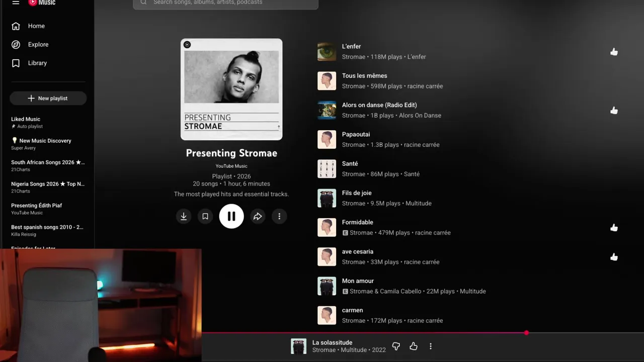This screenshot has width=644, height=362.
Task: Like the current song in player bar
Action: pyautogui.click(x=414, y=346)
